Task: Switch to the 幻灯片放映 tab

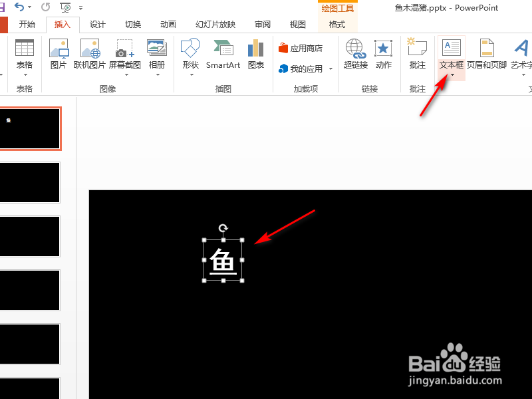Action: (x=215, y=24)
